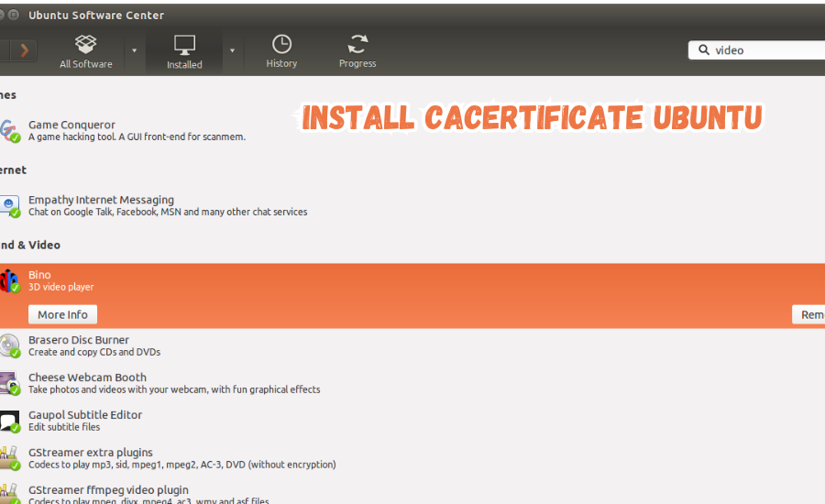Expand the Installed dropdown arrow
Viewport: 825px width, 504px height.
232,50
